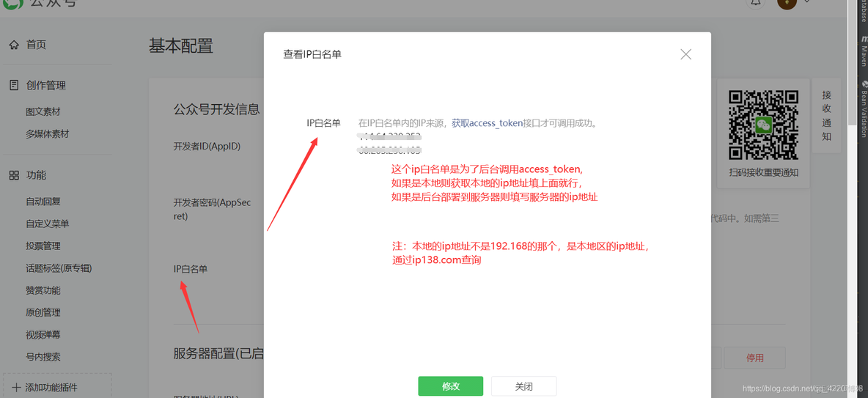Click the notification bell icon
The image size is (868, 398).
(754, 3)
